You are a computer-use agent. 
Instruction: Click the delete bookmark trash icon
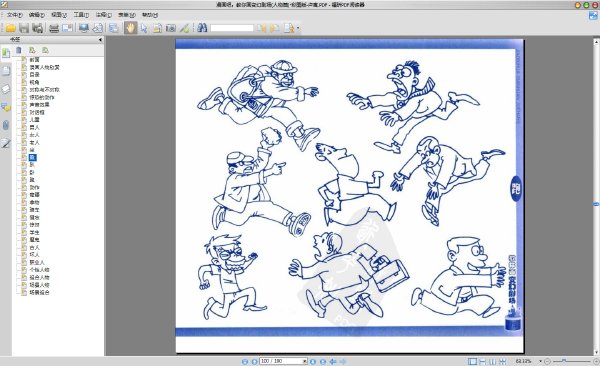click(x=19, y=50)
